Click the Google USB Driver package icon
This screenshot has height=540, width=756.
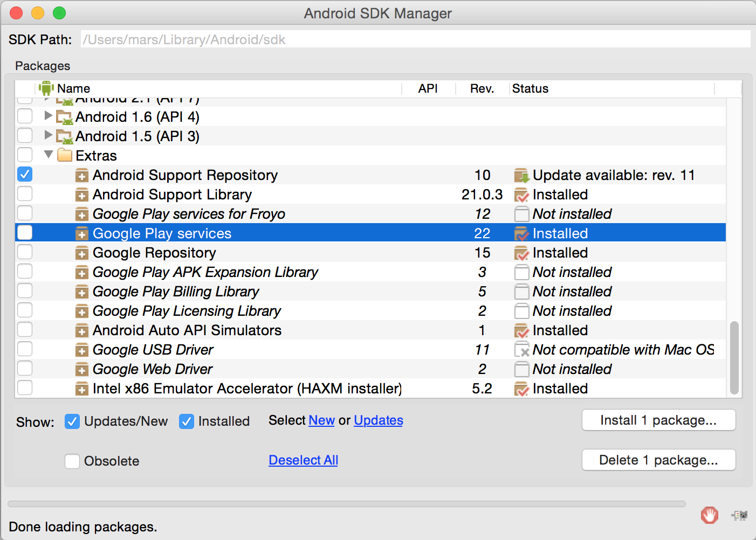click(81, 350)
